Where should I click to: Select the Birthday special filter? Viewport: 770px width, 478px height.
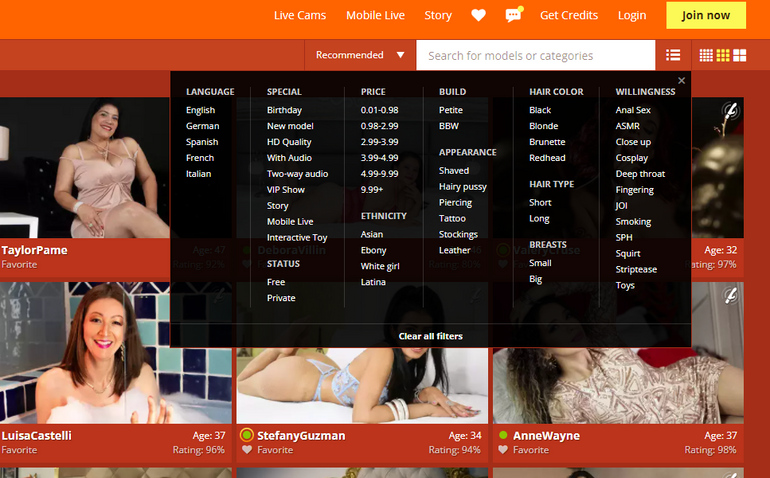[x=284, y=110]
